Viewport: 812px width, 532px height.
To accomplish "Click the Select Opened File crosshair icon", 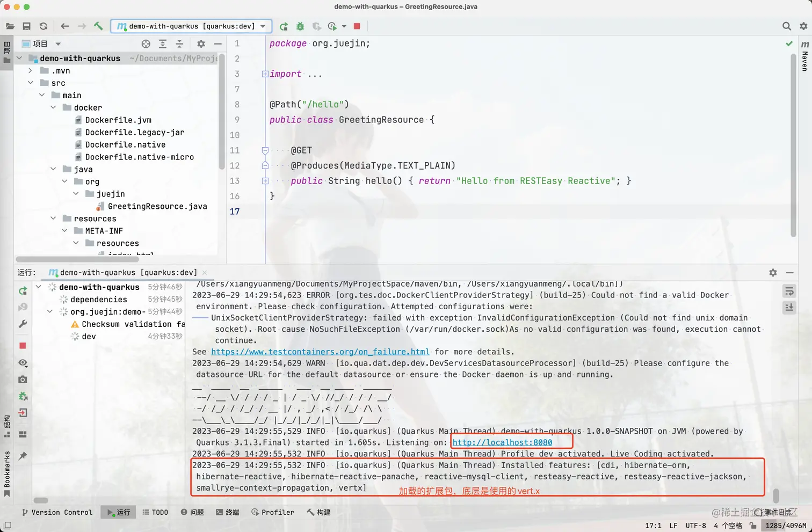I will pyautogui.click(x=146, y=43).
